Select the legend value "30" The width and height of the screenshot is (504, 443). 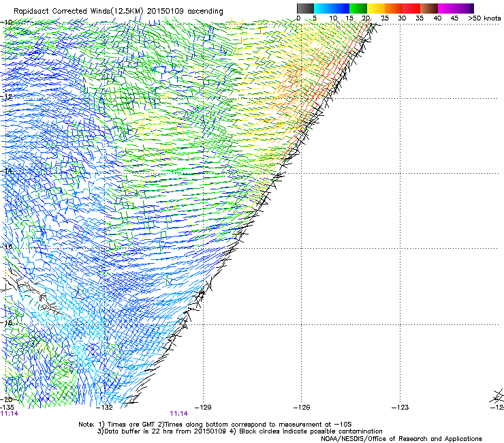pos(402,18)
